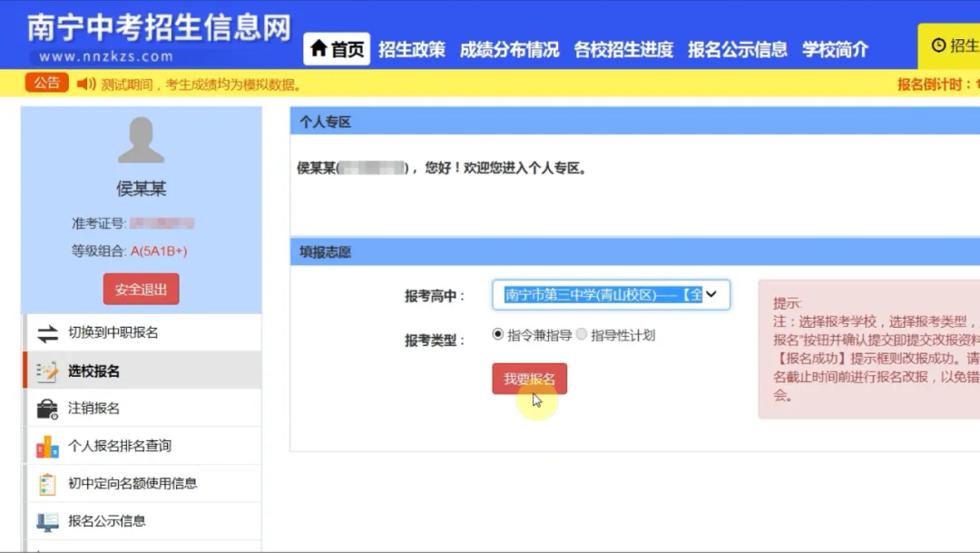This screenshot has width=980, height=553.
Task: Open the 成绩分布情况 nav tab
Action: click(509, 49)
